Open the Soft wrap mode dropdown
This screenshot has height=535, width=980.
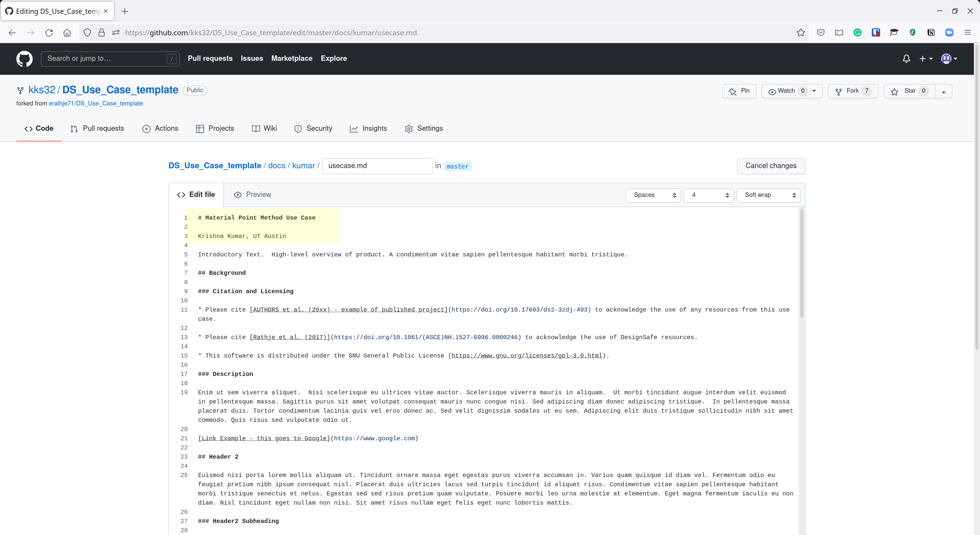click(x=768, y=195)
